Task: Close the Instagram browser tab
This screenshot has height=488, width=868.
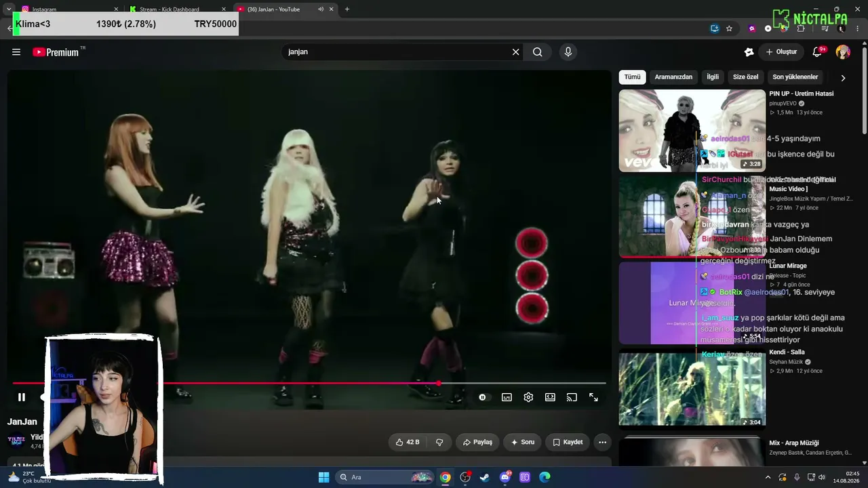Action: [116, 9]
